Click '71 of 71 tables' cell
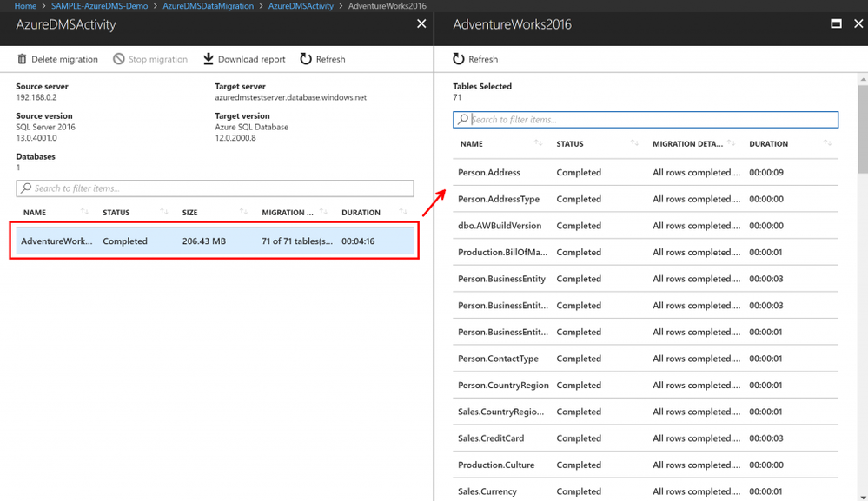The width and height of the screenshot is (868, 501). pos(297,241)
